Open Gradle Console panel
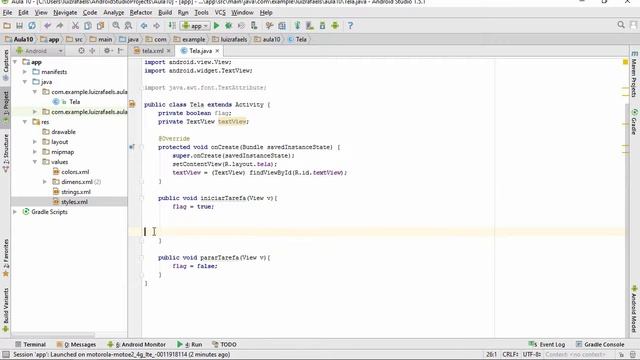Viewport: 640px width, 360px height. click(600, 344)
